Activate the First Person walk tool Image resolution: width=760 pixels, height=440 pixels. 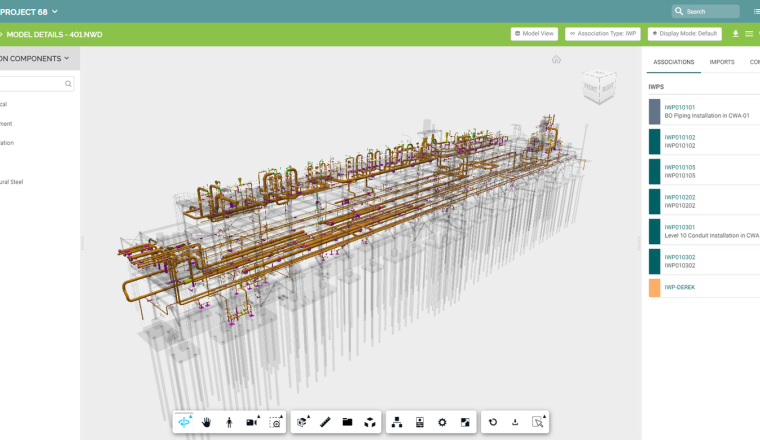(229, 422)
